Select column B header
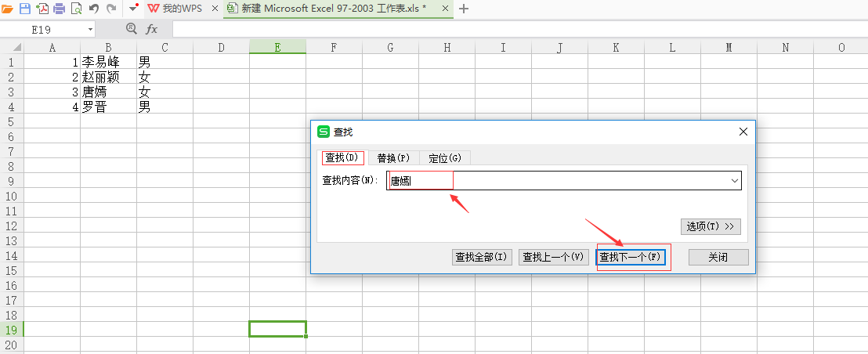Screen dimensions: 868x354 coord(108,48)
